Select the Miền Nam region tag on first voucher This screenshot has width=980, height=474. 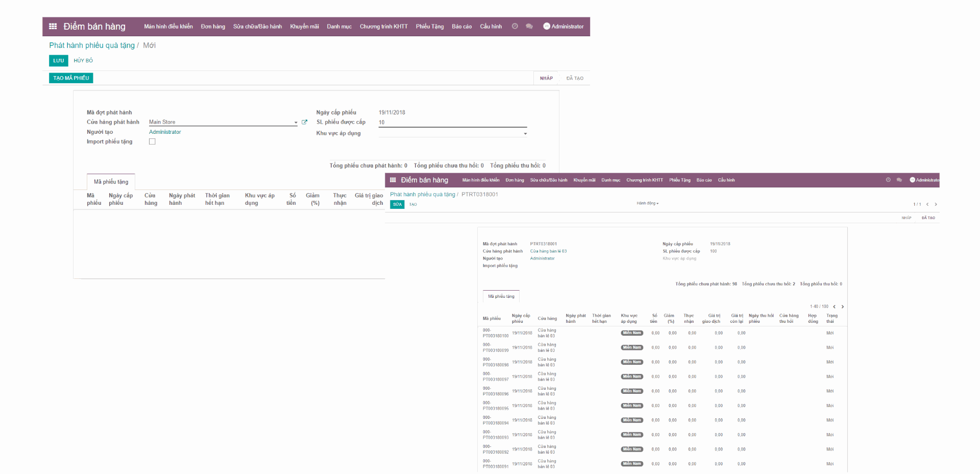[x=631, y=333]
